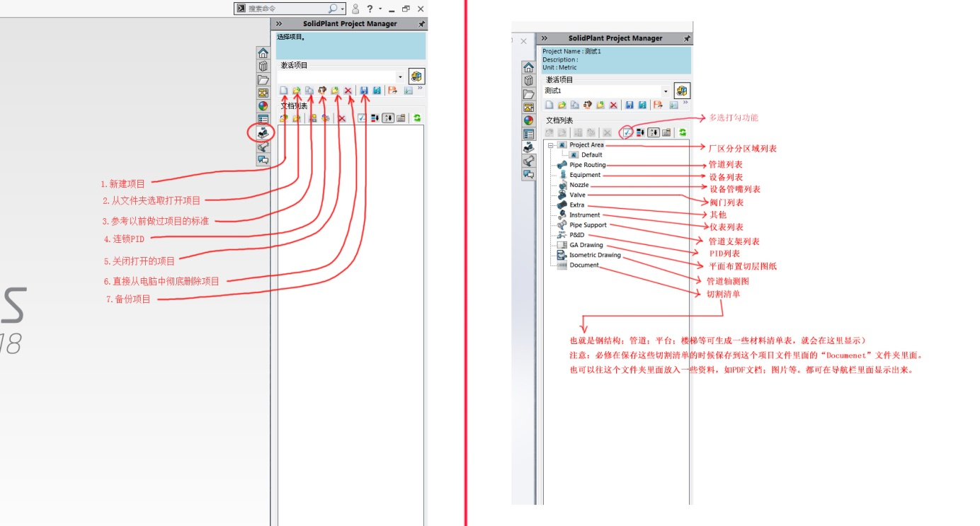Select the Project Area tree item
This screenshot has width=980, height=526.
coord(586,145)
